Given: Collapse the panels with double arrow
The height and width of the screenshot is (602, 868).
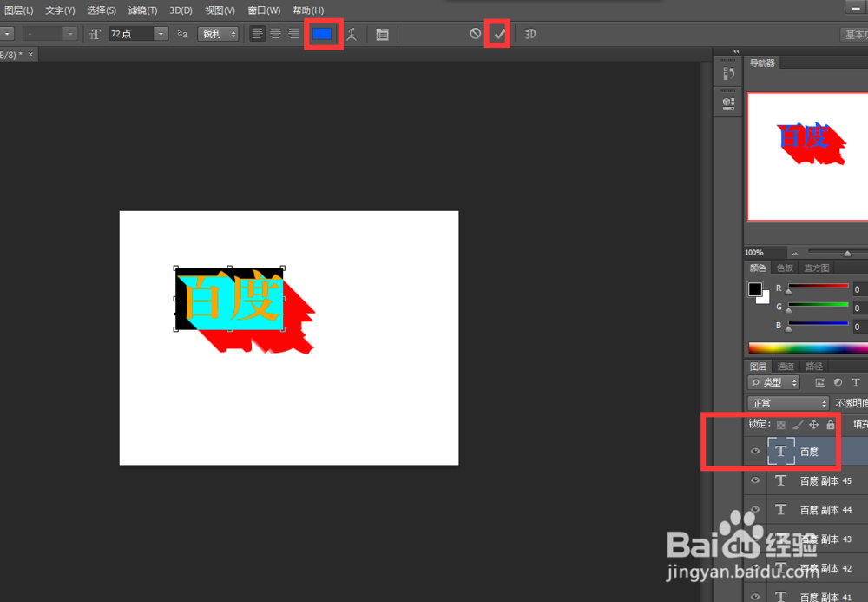Looking at the screenshot, I should pyautogui.click(x=736, y=51).
